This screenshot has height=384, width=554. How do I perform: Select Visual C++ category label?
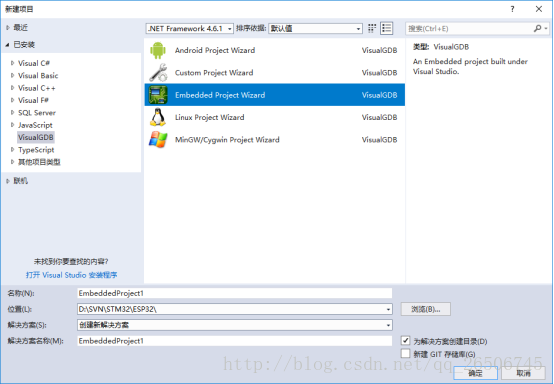[x=37, y=88]
